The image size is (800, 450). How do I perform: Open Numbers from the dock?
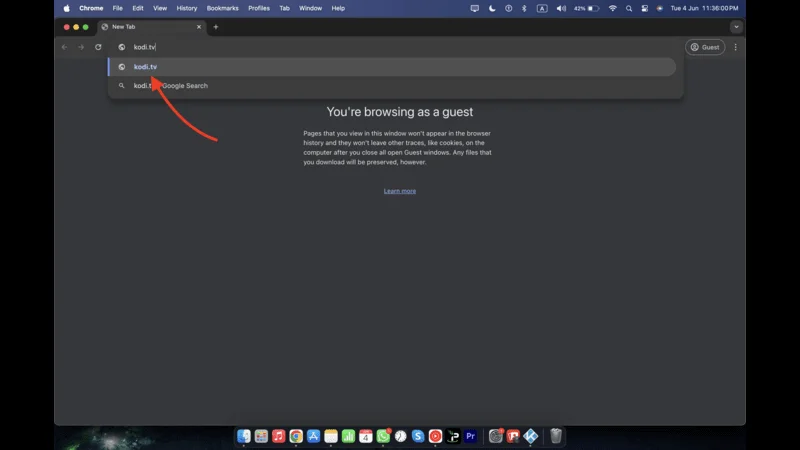coord(348,436)
